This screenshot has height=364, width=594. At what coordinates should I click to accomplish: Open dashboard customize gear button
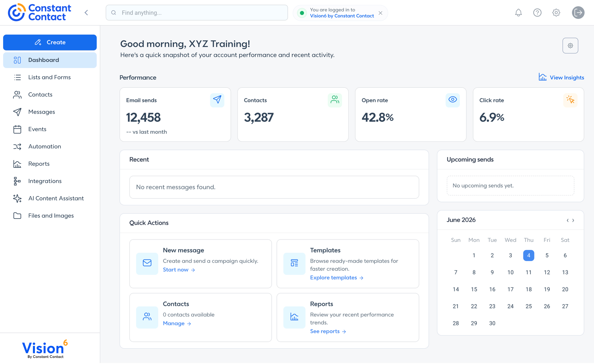(570, 46)
